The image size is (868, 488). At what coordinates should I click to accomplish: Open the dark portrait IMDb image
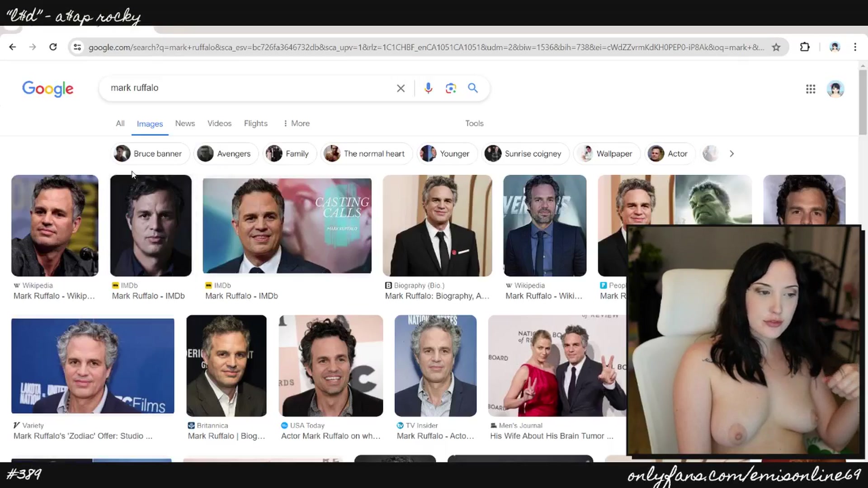coord(151,225)
